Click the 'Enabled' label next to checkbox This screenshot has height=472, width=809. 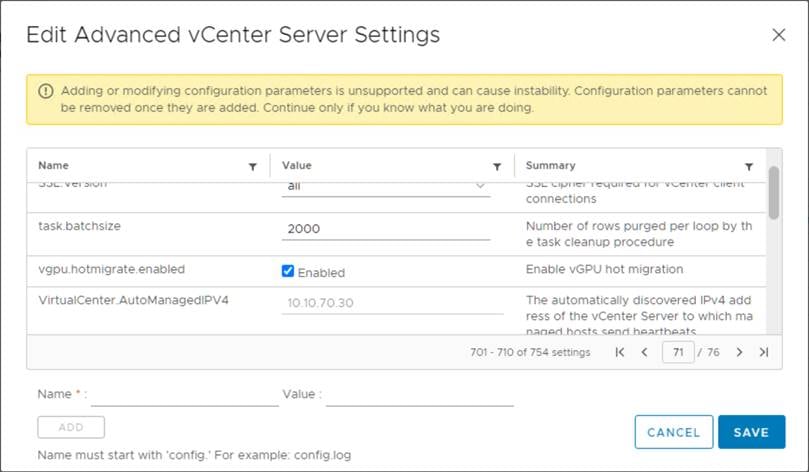point(321,273)
